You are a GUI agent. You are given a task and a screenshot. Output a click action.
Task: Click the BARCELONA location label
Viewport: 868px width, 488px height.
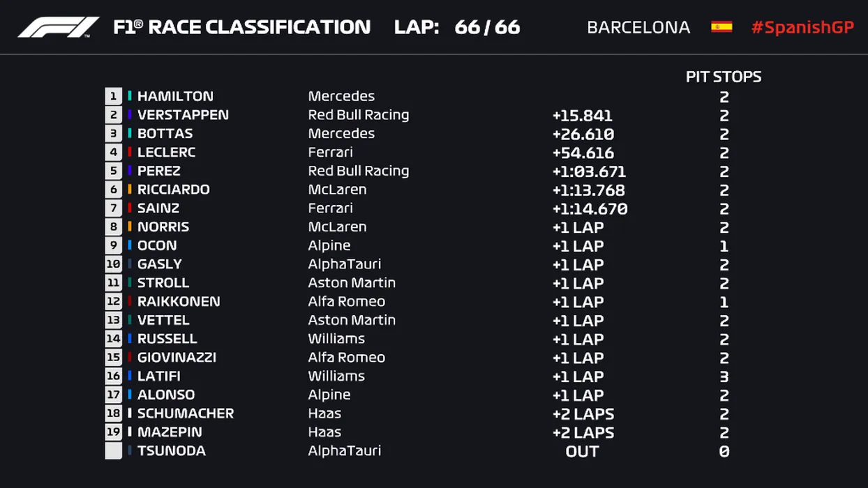638,27
